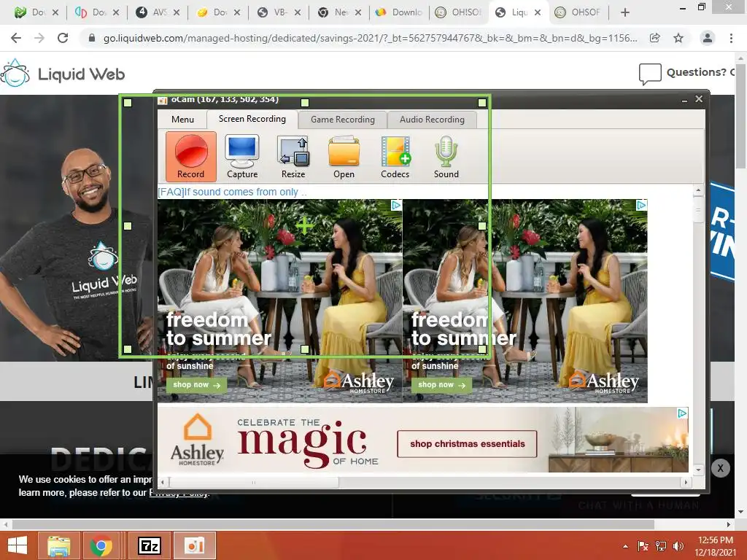Click the oCam ad panel scroll up arrow

(x=698, y=190)
